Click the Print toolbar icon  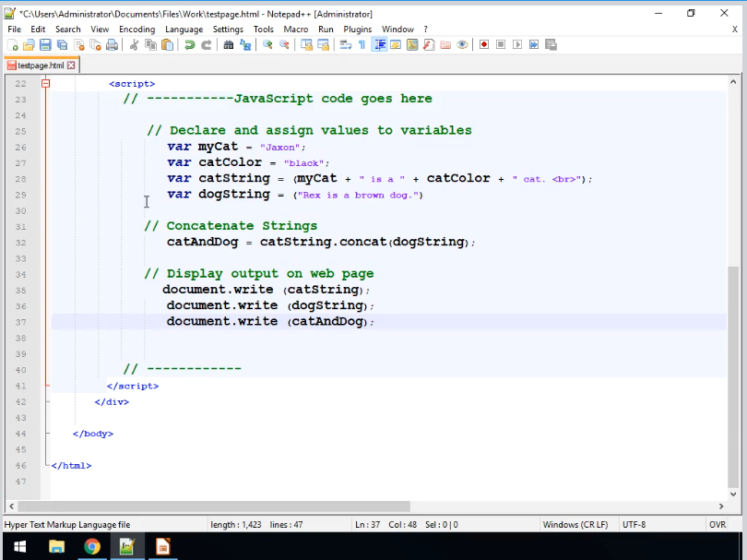pos(112,44)
